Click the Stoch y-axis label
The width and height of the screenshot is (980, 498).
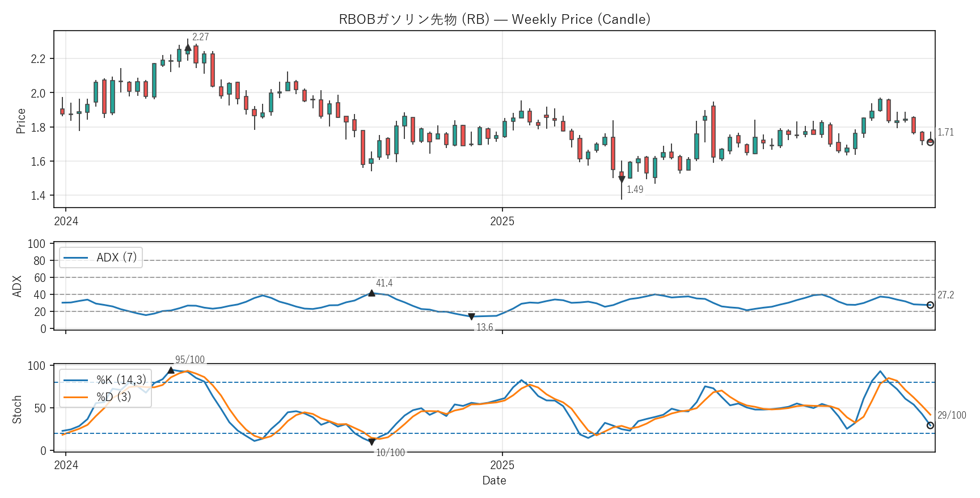[x=17, y=409]
